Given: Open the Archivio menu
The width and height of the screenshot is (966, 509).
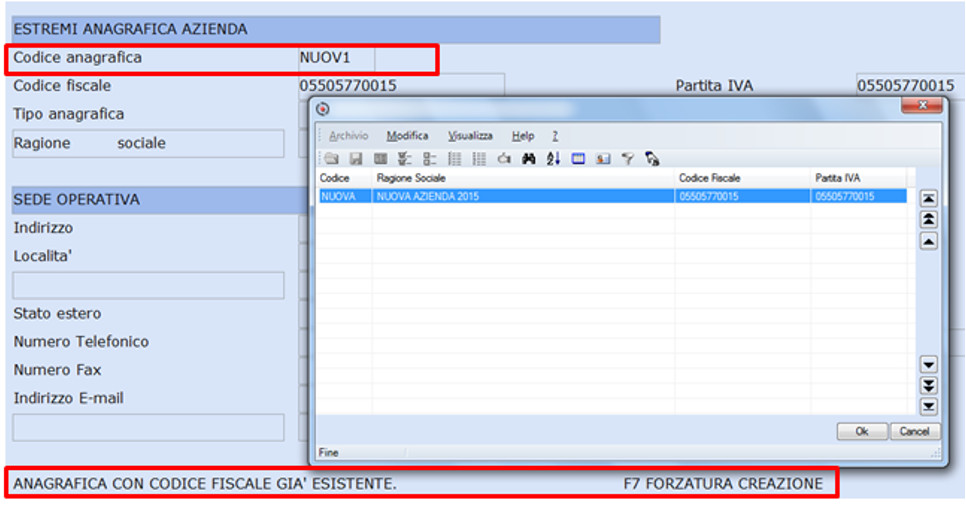Looking at the screenshot, I should 348,136.
